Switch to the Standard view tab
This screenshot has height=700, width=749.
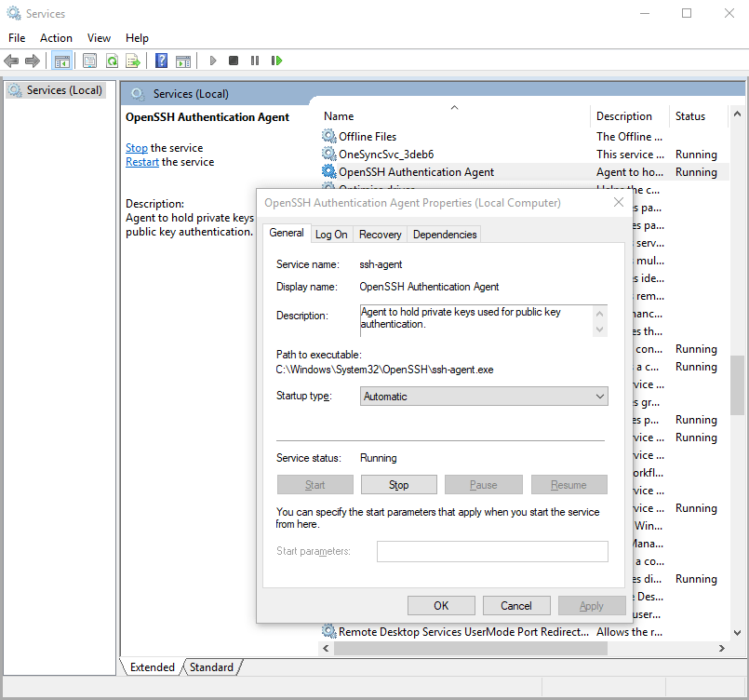211,667
